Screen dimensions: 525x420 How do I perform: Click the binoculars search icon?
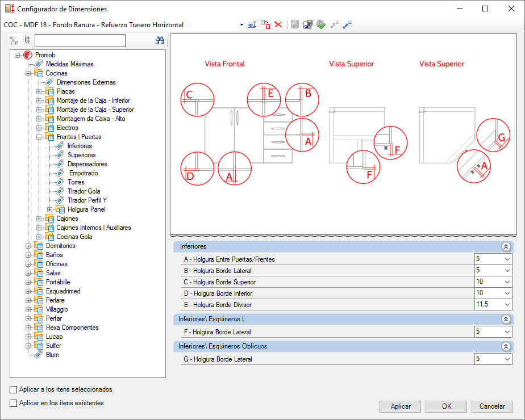click(x=160, y=40)
